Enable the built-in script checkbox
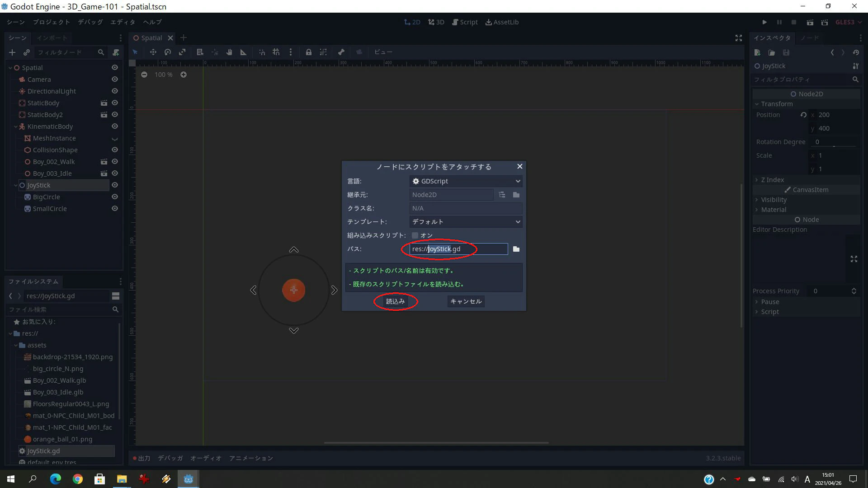Viewport: 868px width, 488px height. click(415, 235)
